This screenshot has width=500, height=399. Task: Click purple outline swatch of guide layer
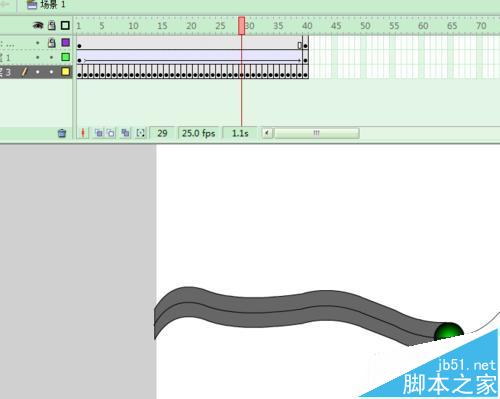(66, 43)
